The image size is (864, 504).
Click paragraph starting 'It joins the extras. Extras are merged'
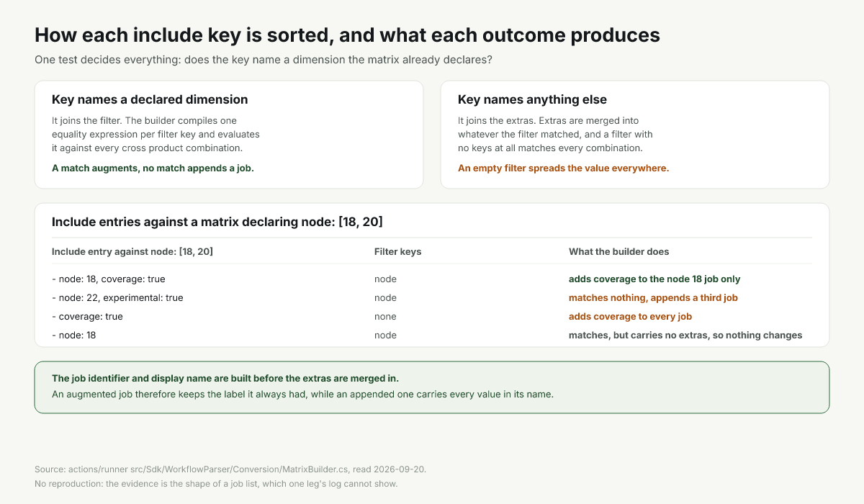555,135
